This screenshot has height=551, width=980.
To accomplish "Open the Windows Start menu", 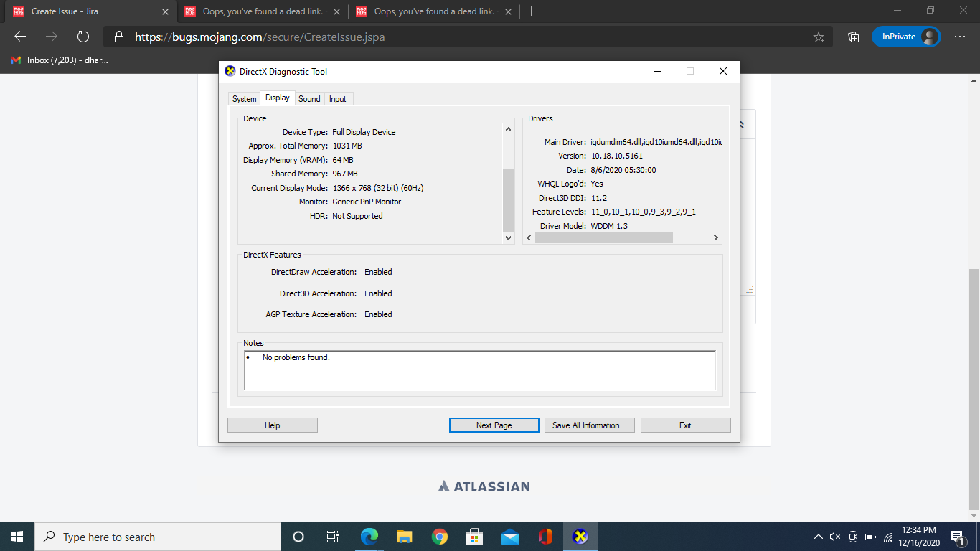I will click(17, 537).
